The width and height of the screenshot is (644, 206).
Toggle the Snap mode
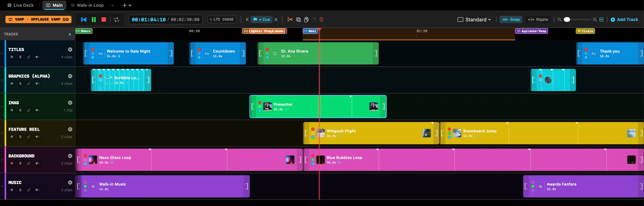point(511,19)
